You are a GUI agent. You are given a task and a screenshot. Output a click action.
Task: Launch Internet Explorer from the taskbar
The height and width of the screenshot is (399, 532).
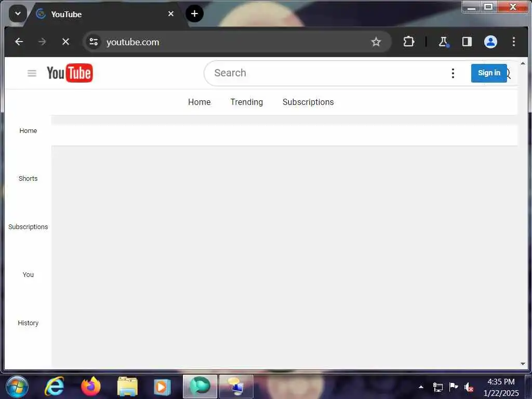55,387
